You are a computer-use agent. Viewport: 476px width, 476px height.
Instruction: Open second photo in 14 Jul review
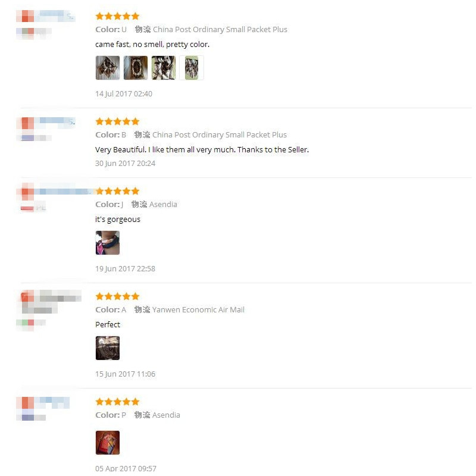136,68
